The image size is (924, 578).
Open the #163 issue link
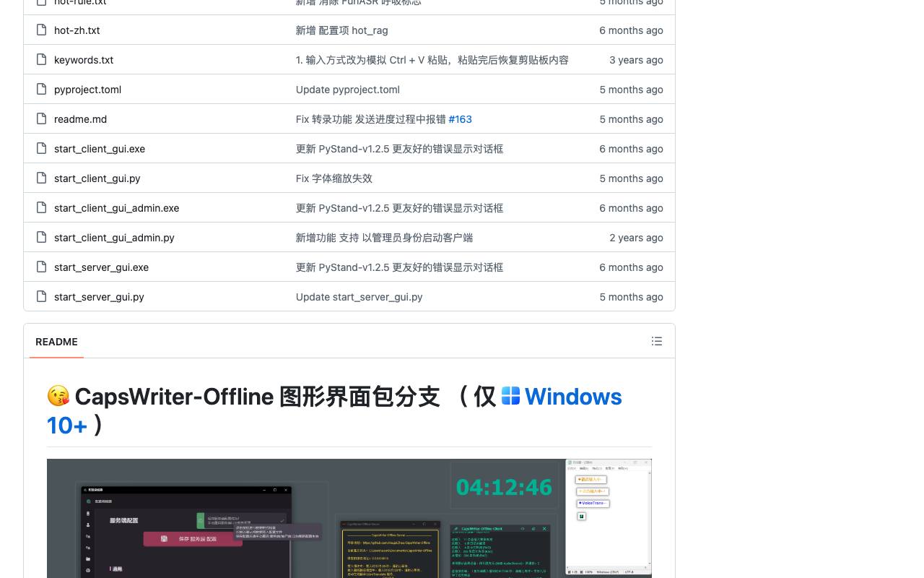[460, 119]
